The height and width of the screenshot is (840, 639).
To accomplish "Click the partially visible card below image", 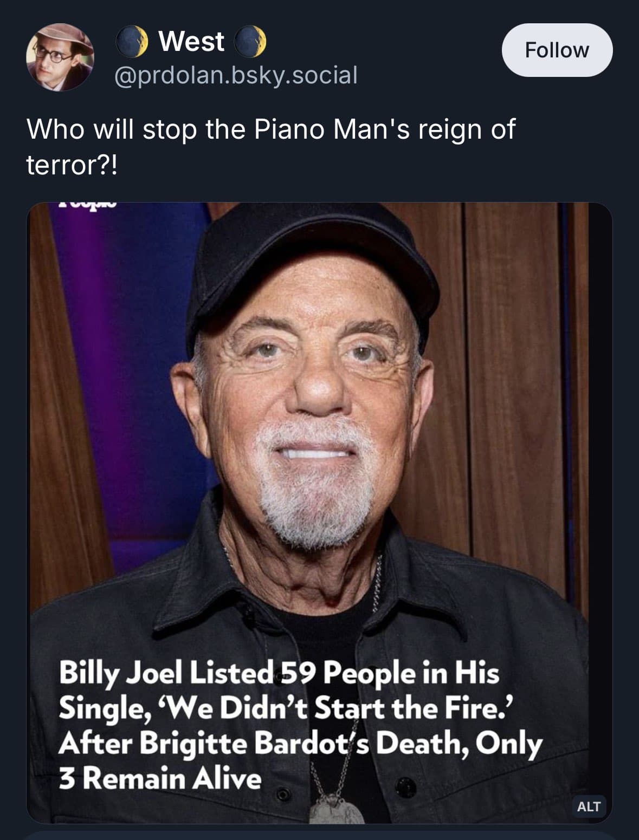I will (x=319, y=835).
